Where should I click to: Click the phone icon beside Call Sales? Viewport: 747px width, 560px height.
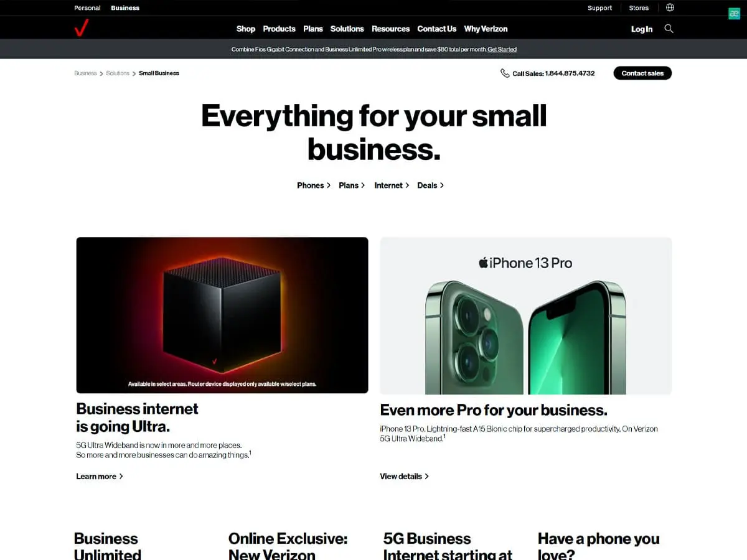coord(505,73)
